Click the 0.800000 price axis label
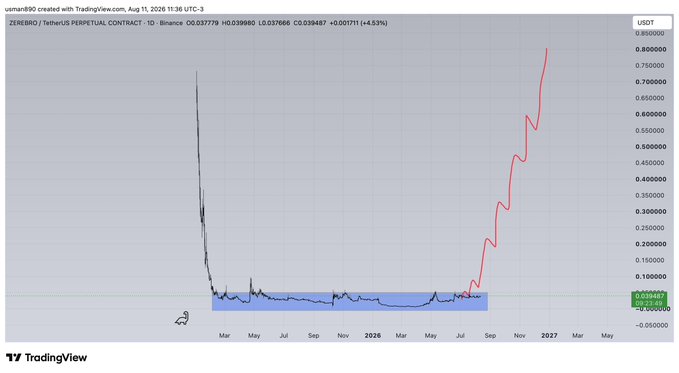Viewport: 679px width, 373px height. [651, 49]
